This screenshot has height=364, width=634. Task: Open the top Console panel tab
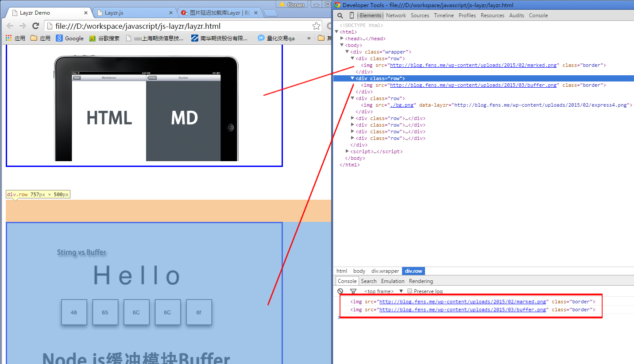click(x=538, y=15)
